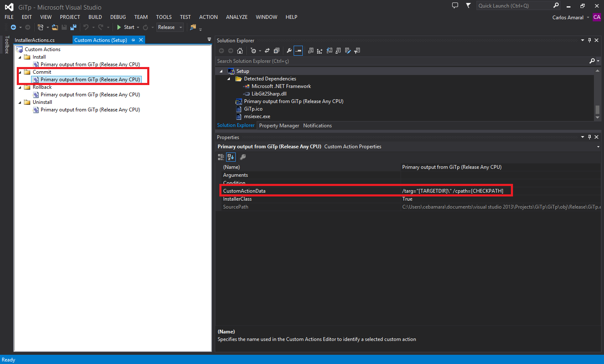
Task: Switch to InstallerActions.cs tab
Action: coord(35,40)
